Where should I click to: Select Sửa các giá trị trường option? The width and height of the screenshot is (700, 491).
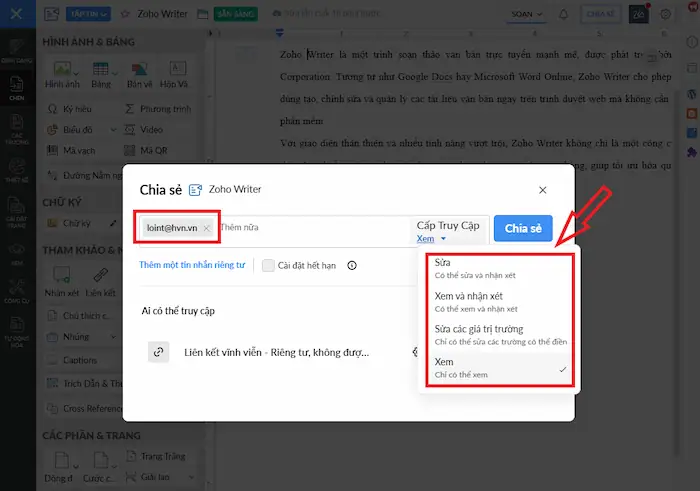(x=497, y=334)
